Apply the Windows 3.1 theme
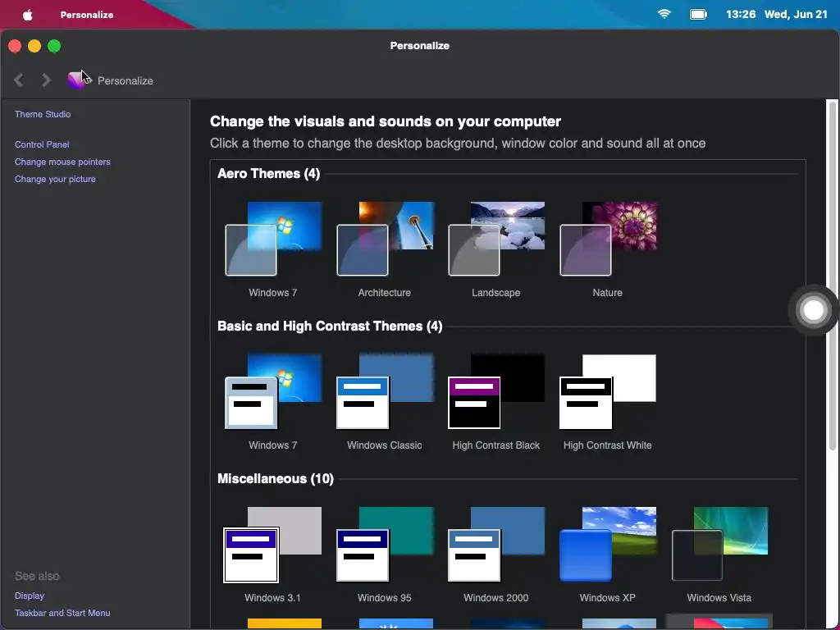This screenshot has width=840, height=630. [x=273, y=555]
